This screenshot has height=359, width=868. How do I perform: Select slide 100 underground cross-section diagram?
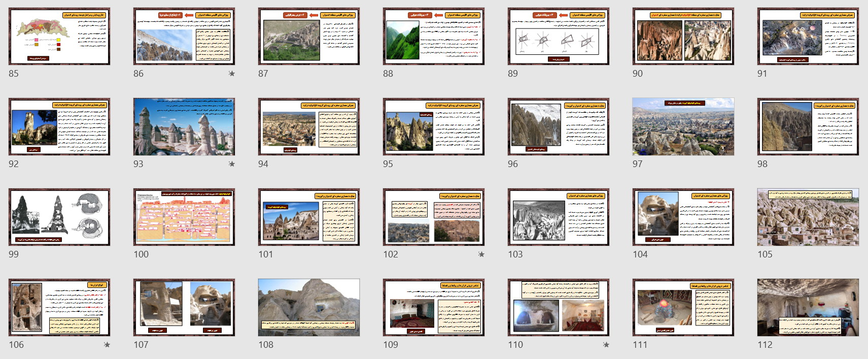click(184, 217)
